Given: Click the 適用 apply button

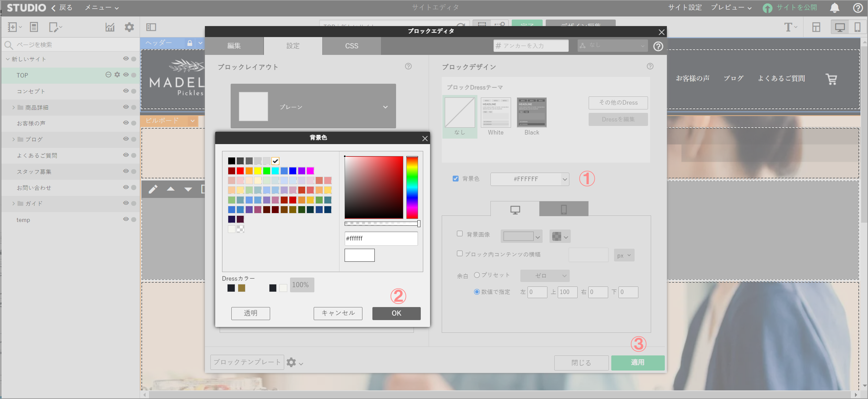Looking at the screenshot, I should click(637, 363).
